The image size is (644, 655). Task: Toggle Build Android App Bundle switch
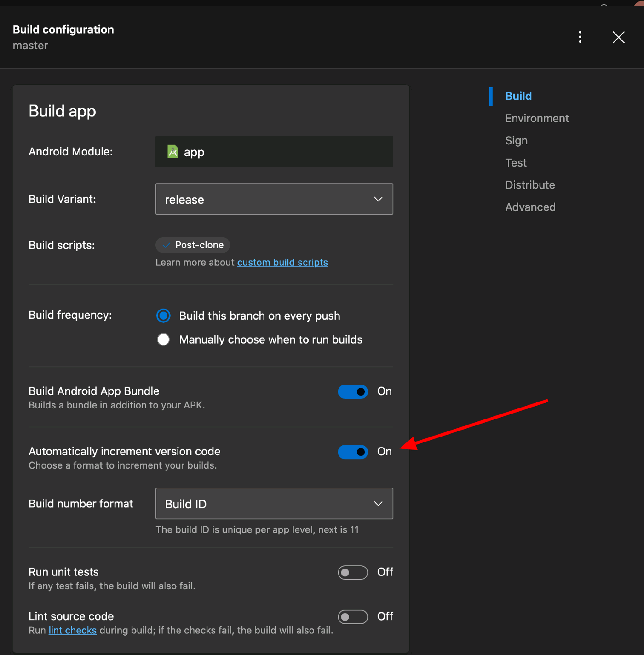(353, 391)
